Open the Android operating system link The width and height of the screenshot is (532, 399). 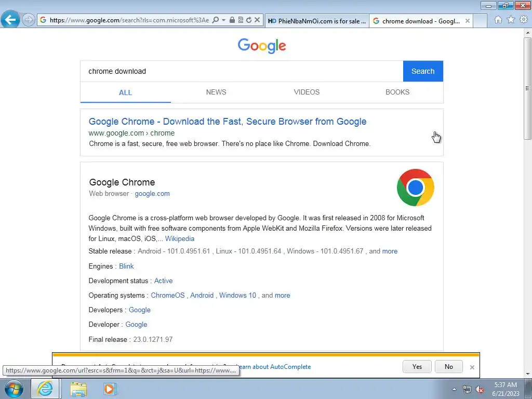tap(202, 296)
